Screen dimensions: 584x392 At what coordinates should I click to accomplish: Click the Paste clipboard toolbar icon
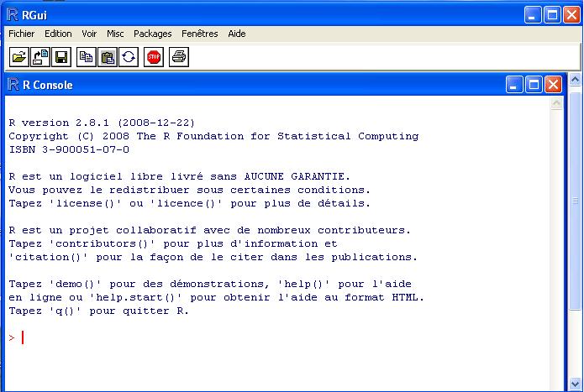108,57
